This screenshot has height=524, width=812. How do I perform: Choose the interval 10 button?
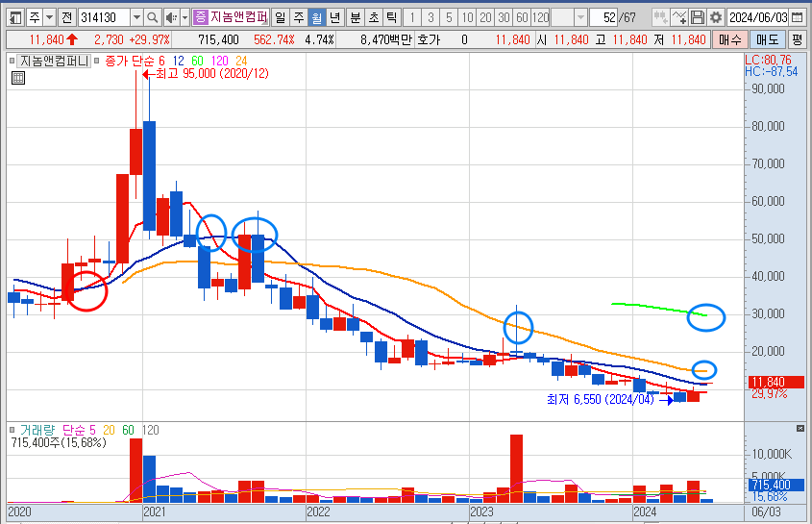tap(468, 17)
